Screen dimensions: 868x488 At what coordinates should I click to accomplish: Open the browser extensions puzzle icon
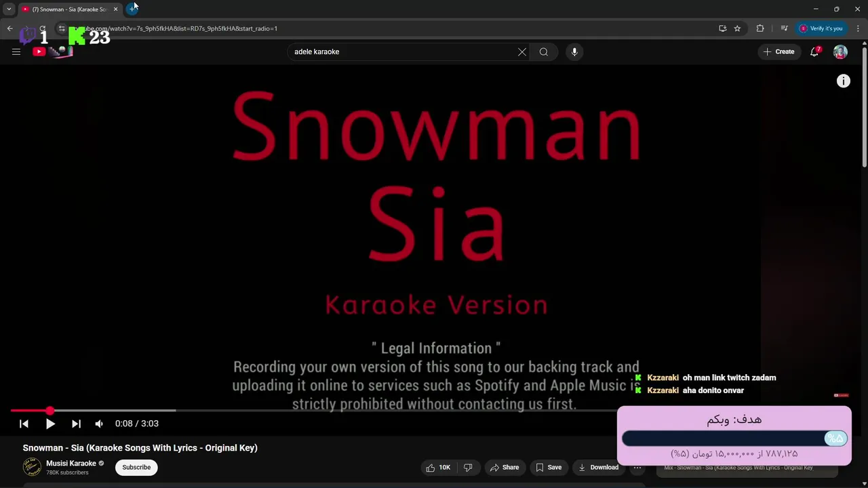tap(760, 28)
